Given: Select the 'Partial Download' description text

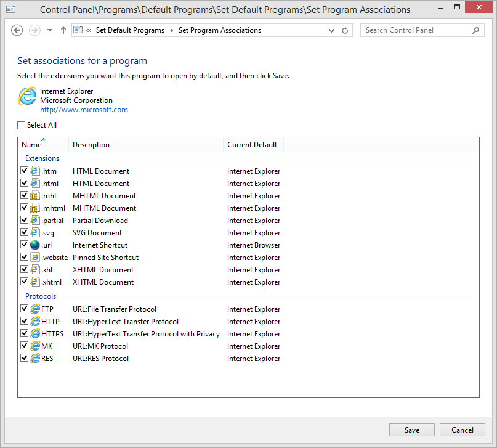Looking at the screenshot, I should (x=100, y=221).
